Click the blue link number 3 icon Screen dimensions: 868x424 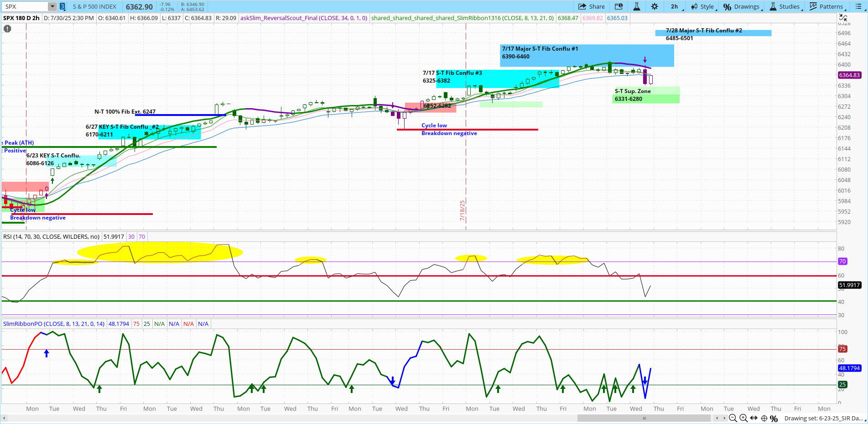[62, 6]
